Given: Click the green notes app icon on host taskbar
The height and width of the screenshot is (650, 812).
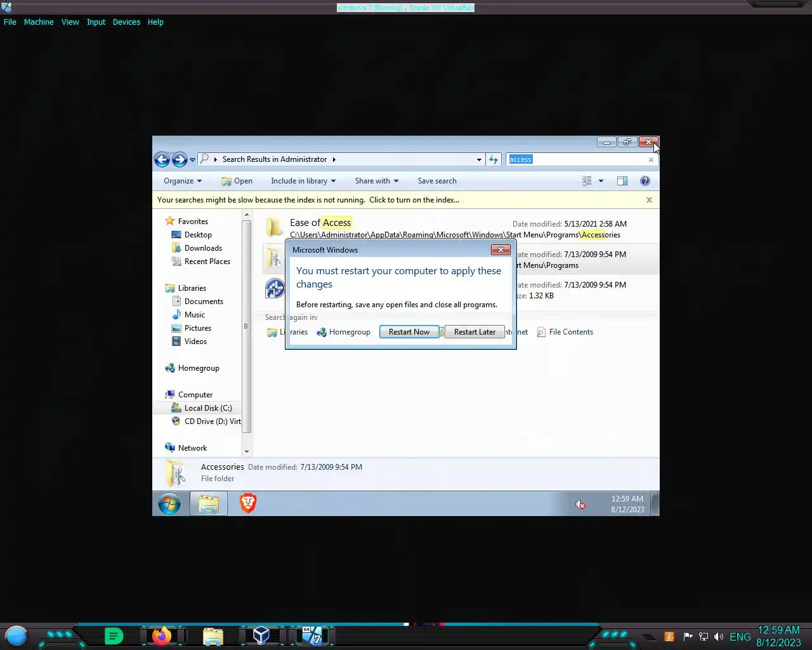Looking at the screenshot, I should pyautogui.click(x=114, y=635).
